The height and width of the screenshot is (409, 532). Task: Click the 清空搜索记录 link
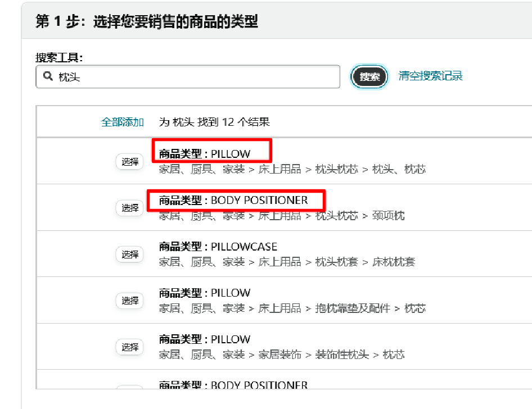coord(430,76)
